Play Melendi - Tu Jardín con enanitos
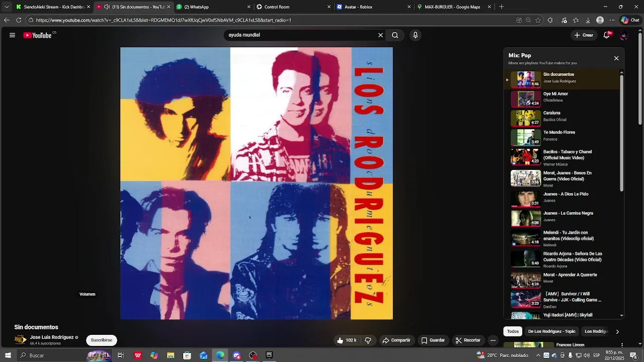Screen dimensions: 644x362 [562, 238]
